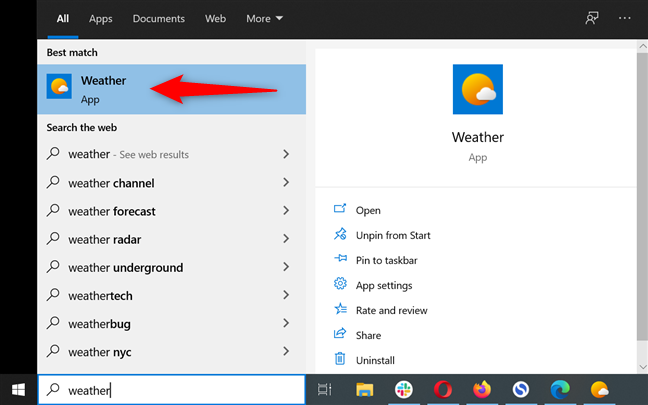The width and height of the screenshot is (648, 405).
Task: Expand the weather underground chevron
Action: (x=286, y=267)
